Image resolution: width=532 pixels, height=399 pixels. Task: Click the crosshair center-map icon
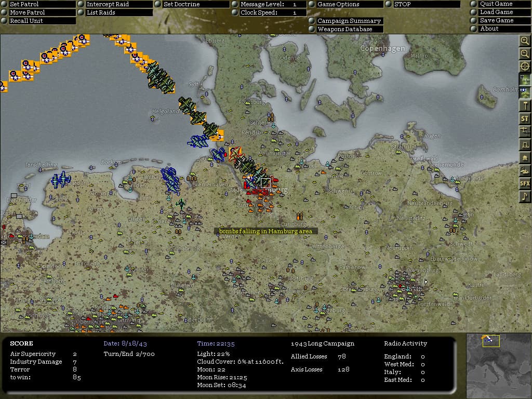(x=525, y=66)
